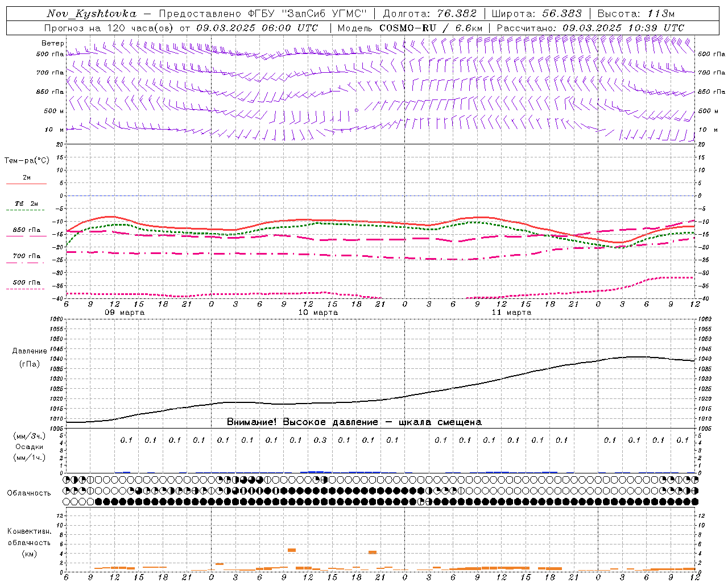Screen dimensions: 728x582
Task: Click the 10 марта date label
Action: (x=318, y=313)
